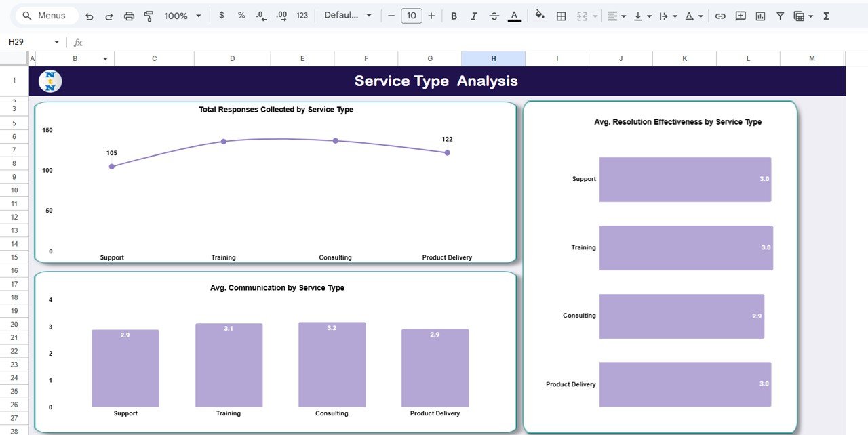Select column H header
Image resolution: width=868 pixels, height=435 pixels.
(492, 58)
